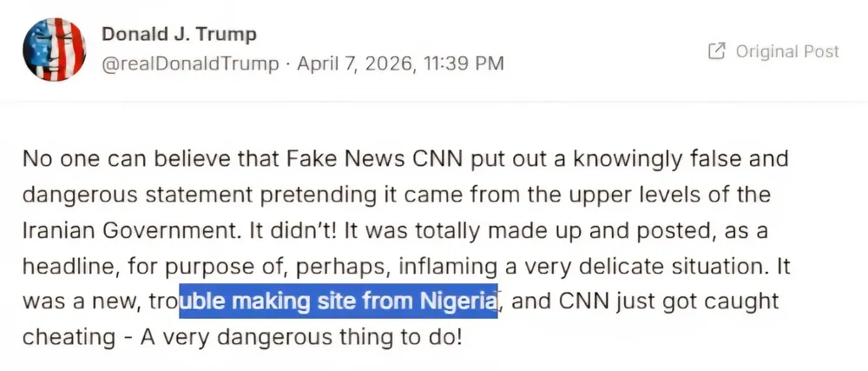Click the highlighted text selection ending in Nigeria

pyautogui.click(x=339, y=301)
